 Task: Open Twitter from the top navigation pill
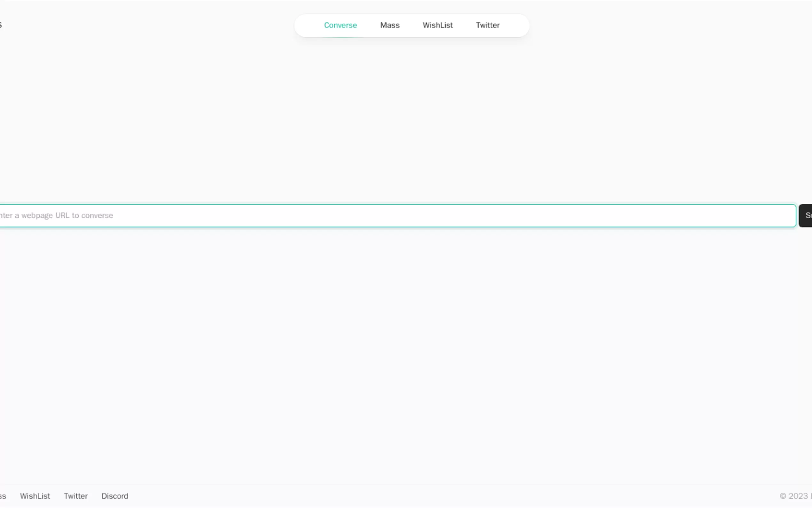[x=488, y=25]
